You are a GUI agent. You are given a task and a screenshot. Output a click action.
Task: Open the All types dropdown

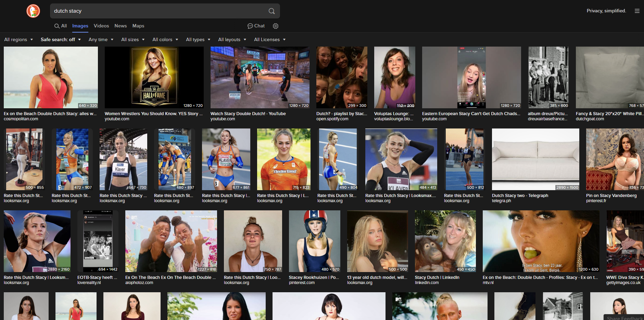pyautogui.click(x=198, y=40)
